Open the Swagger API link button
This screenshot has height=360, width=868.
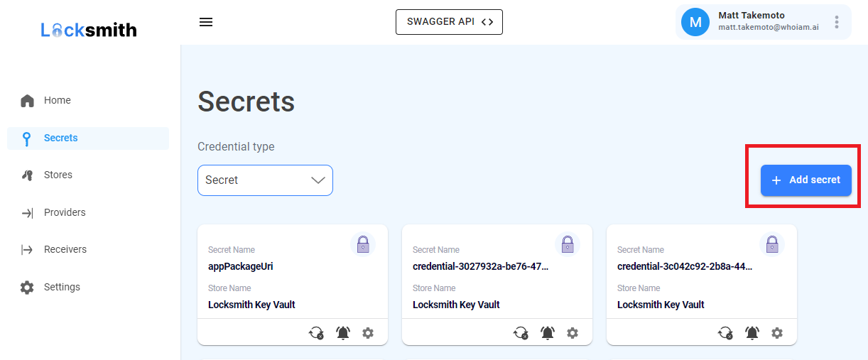click(449, 22)
